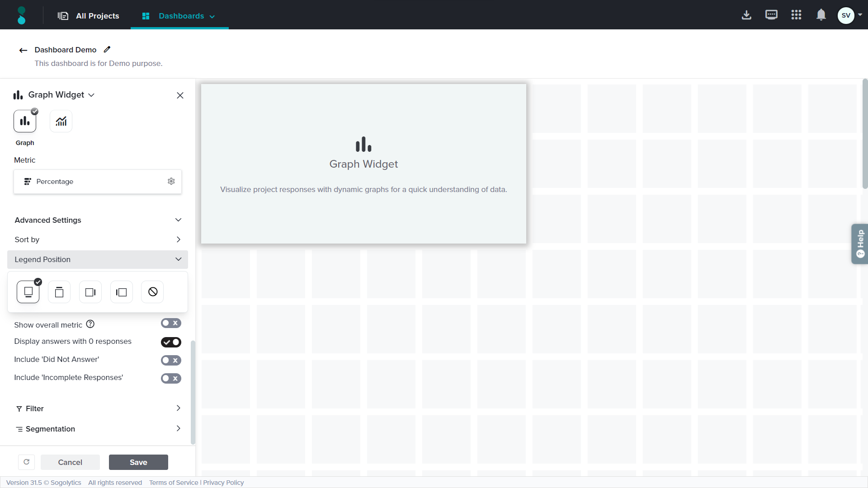
Task: Disable Display answers with 0 responses
Action: (171, 342)
